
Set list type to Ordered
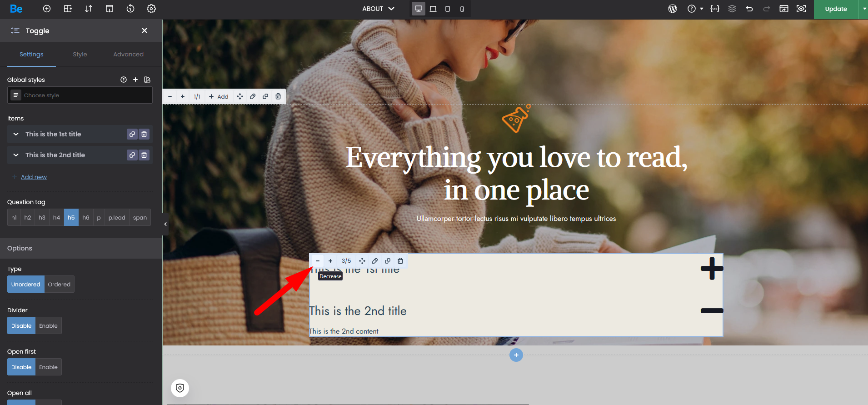(59, 285)
